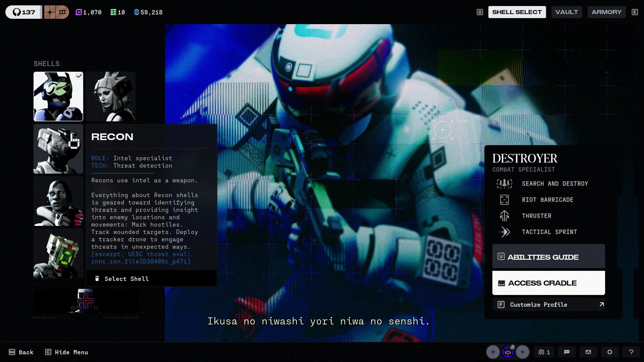Choose the spiky-haired shell portrait
The width and height of the screenshot is (644, 362).
click(111, 97)
